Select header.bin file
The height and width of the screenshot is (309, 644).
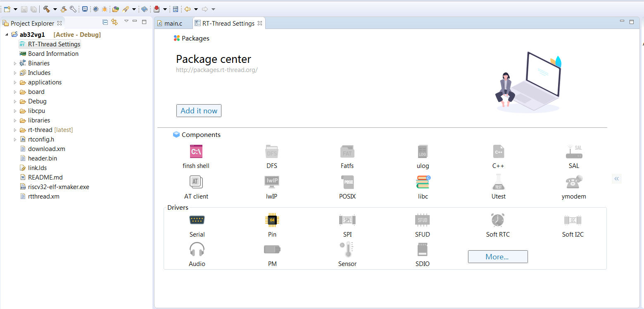click(38, 158)
